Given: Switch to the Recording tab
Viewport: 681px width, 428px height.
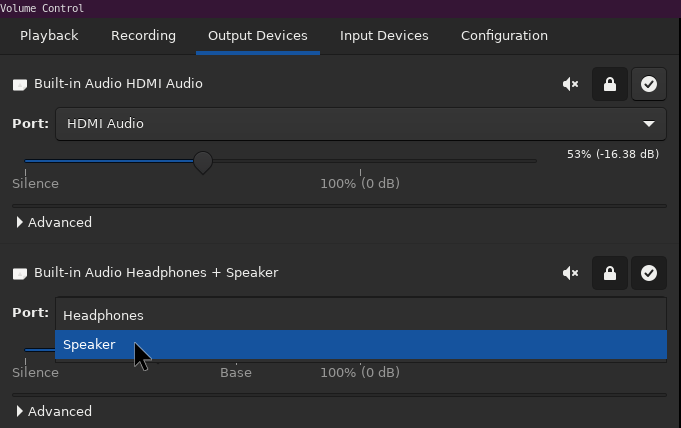Looking at the screenshot, I should [143, 36].
